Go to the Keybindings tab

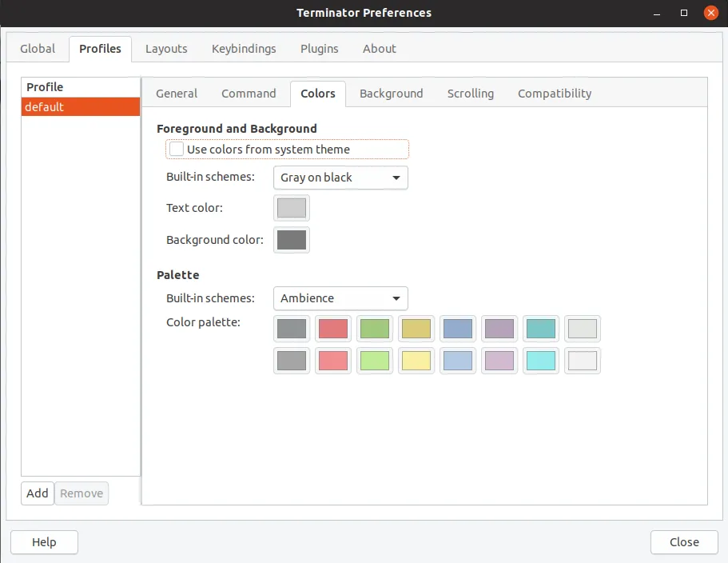pyautogui.click(x=244, y=49)
